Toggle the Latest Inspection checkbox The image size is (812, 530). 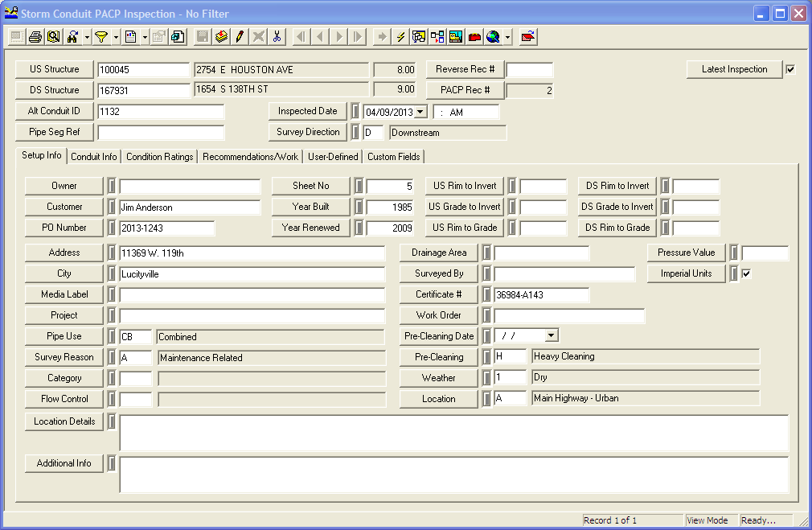pyautogui.click(x=790, y=69)
